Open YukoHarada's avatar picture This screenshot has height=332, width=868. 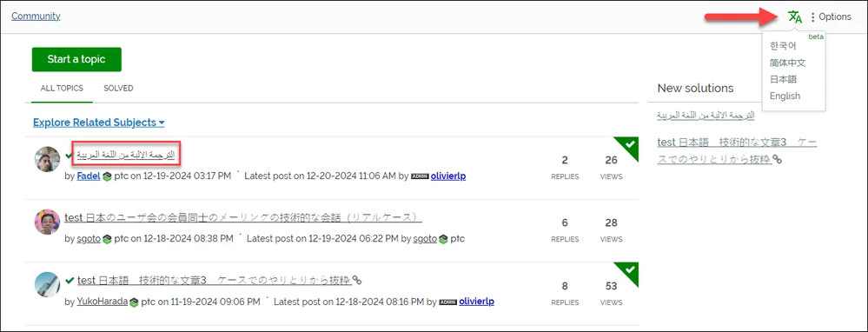coord(47,284)
